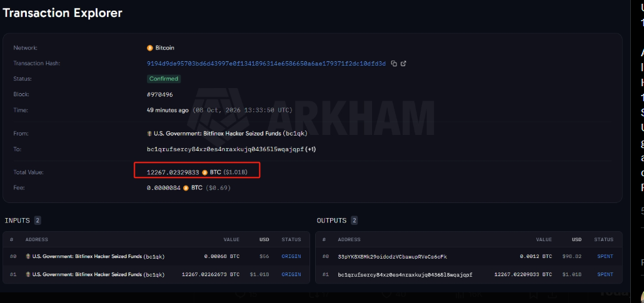The height and width of the screenshot is (303, 644).
Task: Click the seal icon on input row #0
Action: 28,256
